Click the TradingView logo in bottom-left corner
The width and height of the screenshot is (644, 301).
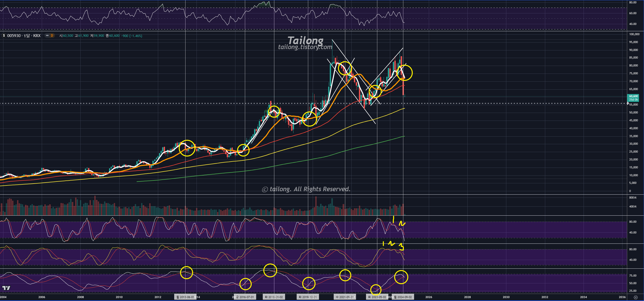coord(6,288)
